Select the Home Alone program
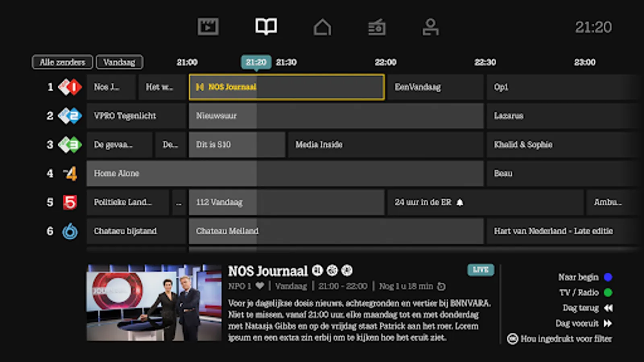Image resolution: width=644 pixels, height=362 pixels. pyautogui.click(x=285, y=173)
